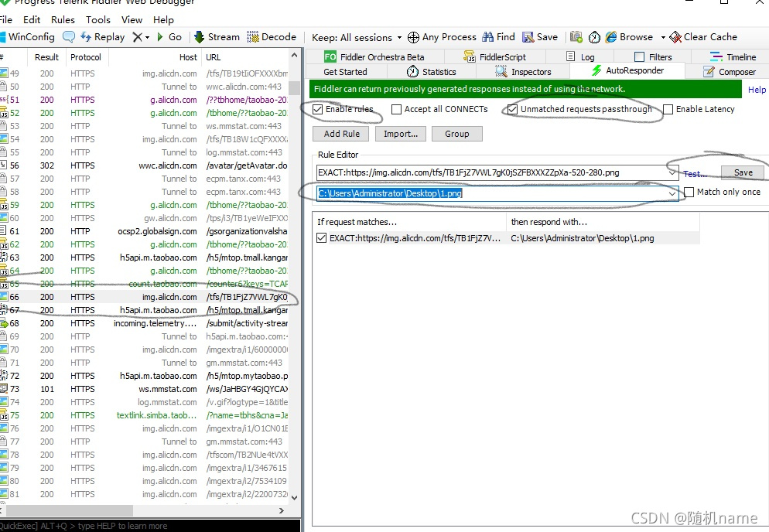Click the Add Rule button

pyautogui.click(x=342, y=134)
